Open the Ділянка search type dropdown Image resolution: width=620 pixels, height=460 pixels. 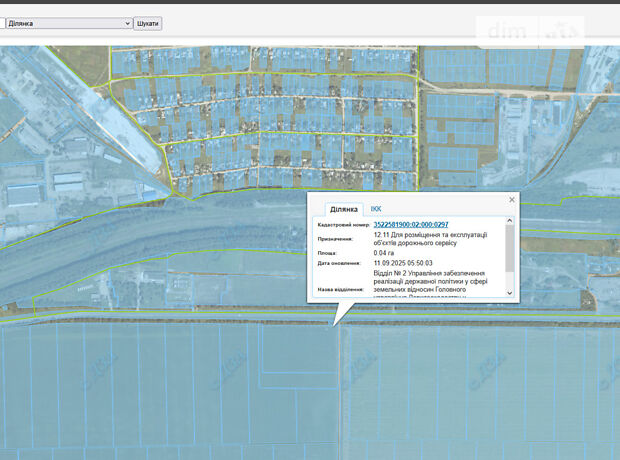(x=68, y=22)
